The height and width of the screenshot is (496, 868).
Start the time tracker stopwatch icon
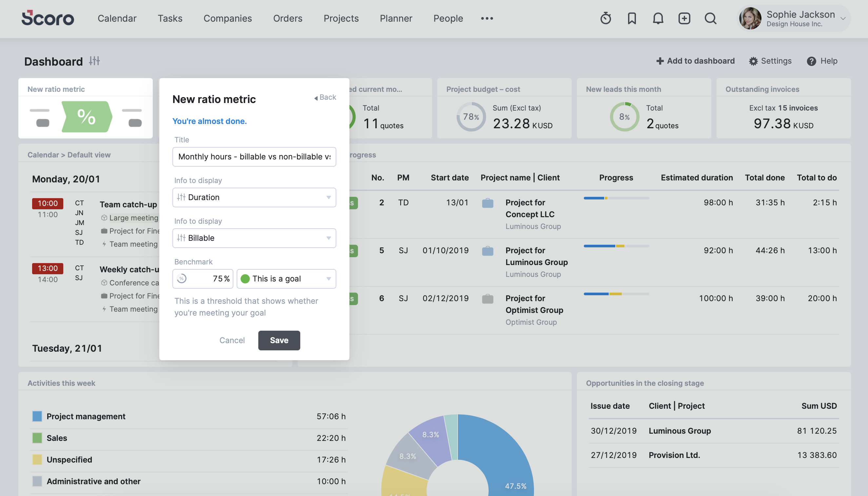coord(605,18)
